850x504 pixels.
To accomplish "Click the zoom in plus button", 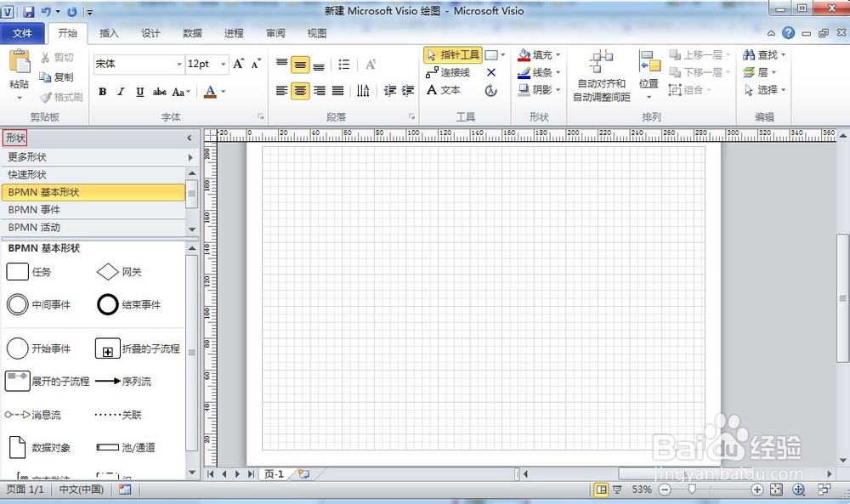I will pos(757,490).
